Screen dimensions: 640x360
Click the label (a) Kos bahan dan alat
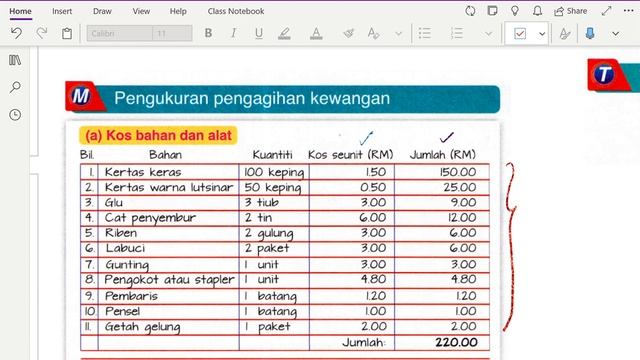158,135
